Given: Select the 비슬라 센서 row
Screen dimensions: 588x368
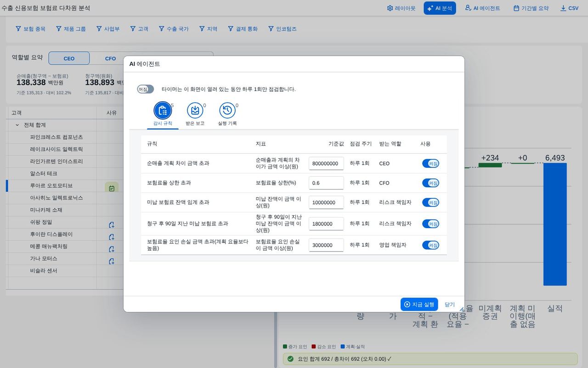Looking at the screenshot, I should click(44, 270).
